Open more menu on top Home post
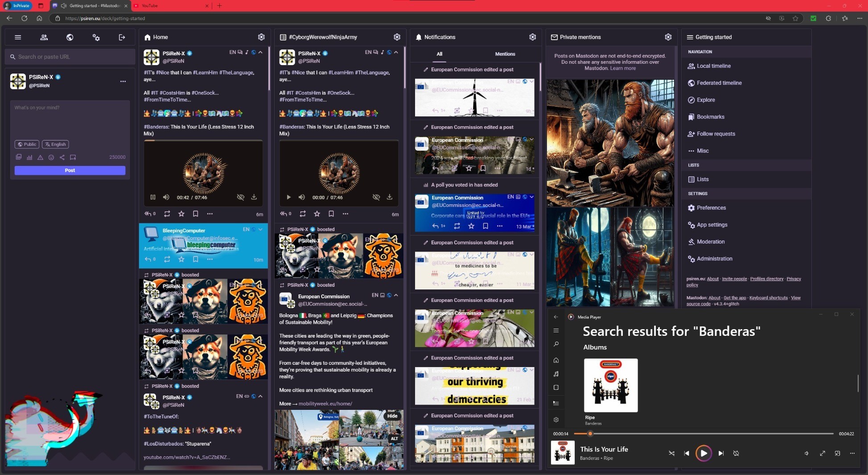 [x=210, y=214]
